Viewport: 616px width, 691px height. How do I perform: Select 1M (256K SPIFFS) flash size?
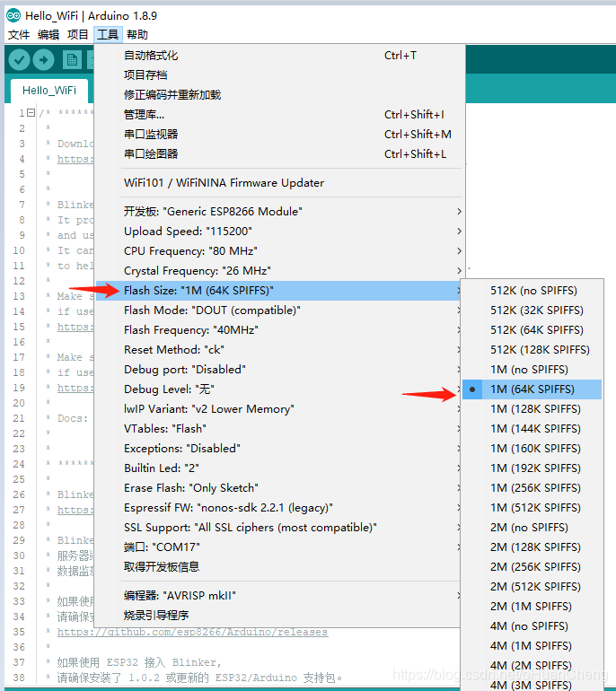coord(532,488)
